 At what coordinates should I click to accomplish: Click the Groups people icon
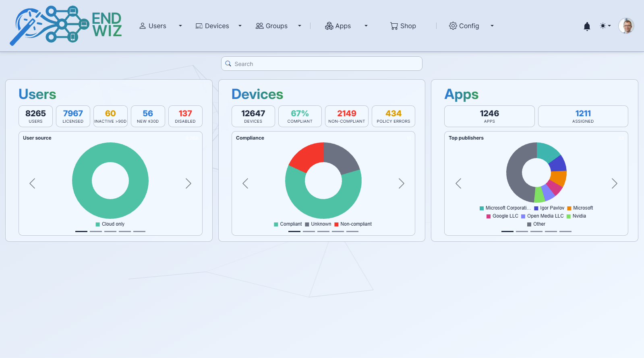tap(259, 26)
